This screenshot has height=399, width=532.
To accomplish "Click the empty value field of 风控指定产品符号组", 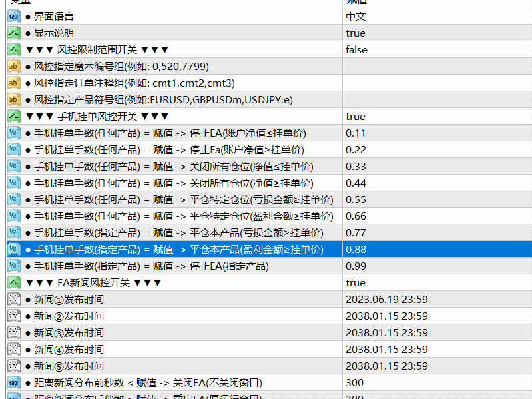I will point(437,99).
